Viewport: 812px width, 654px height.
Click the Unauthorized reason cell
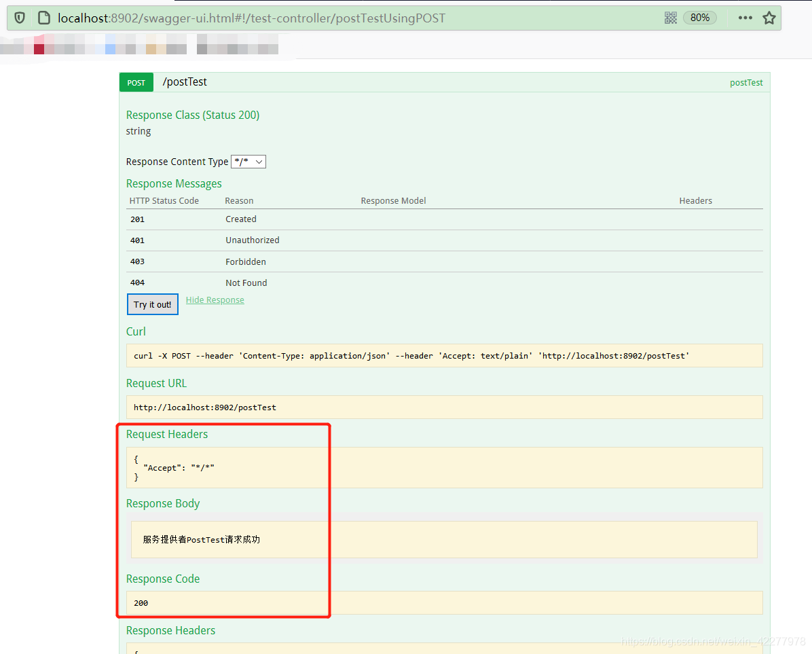(x=253, y=240)
